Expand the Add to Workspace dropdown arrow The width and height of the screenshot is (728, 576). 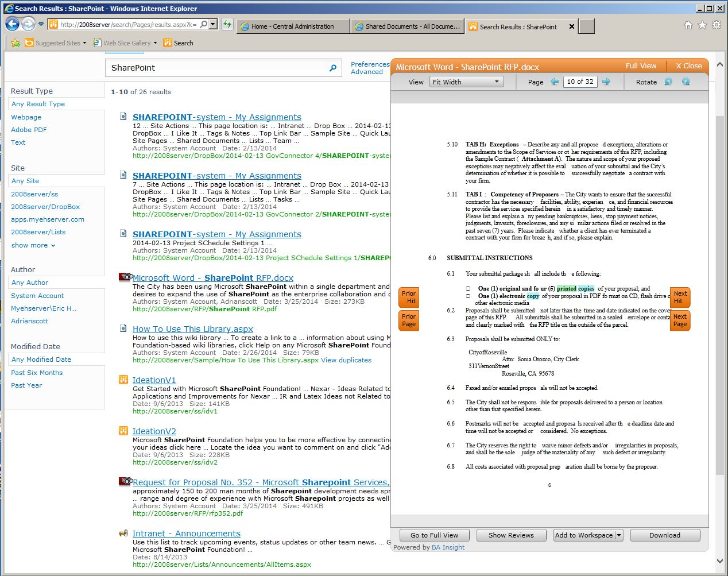(x=619, y=535)
